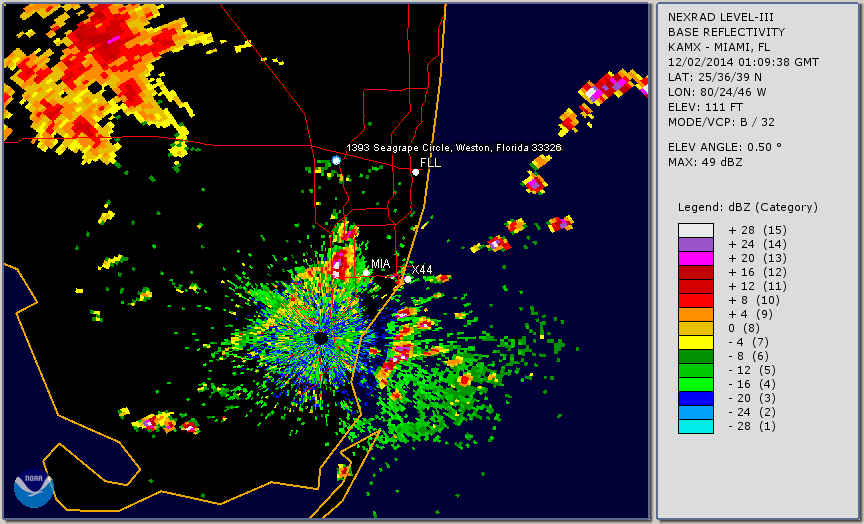Viewport: 864px width, 524px height.
Task: Select the -20 (3) blue legend swatch
Action: point(696,398)
